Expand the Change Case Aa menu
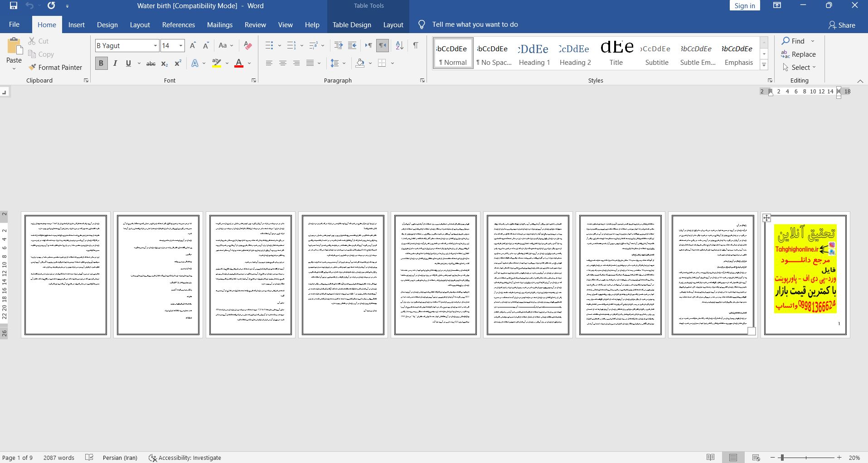The width and height of the screenshot is (868, 463). 226,45
